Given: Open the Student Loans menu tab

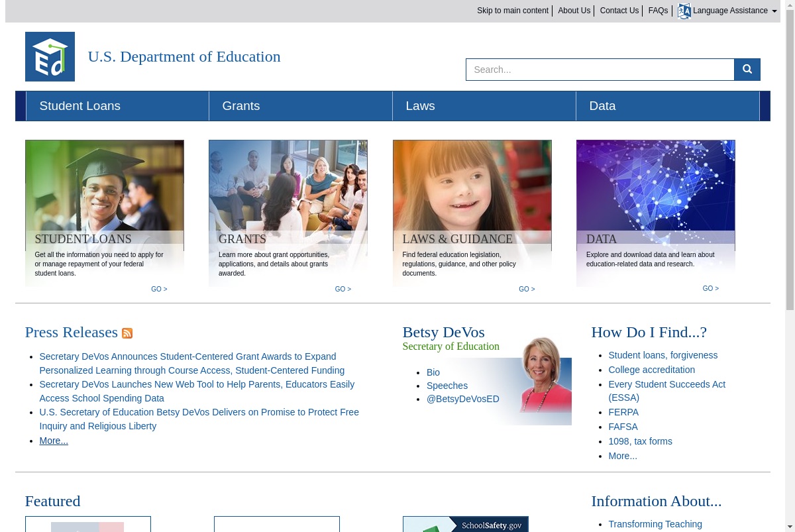Looking at the screenshot, I should tap(117, 106).
